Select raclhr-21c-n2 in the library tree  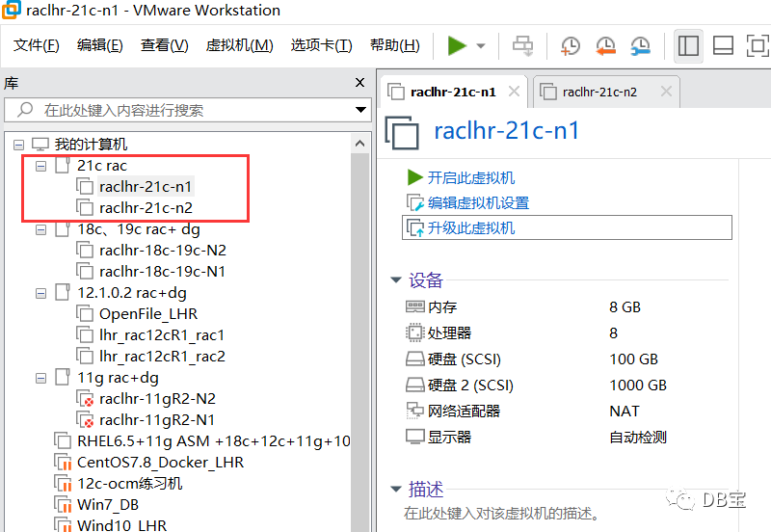(146, 208)
